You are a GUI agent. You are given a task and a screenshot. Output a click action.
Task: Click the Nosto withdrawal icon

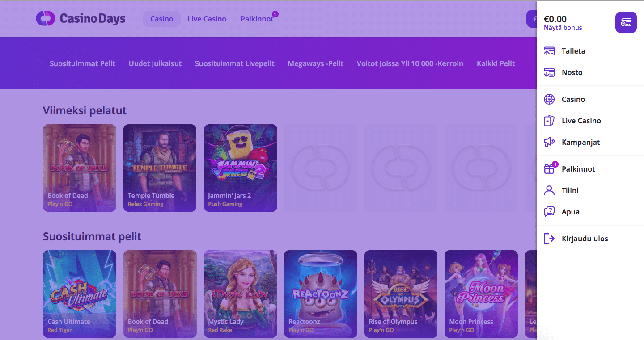(549, 72)
